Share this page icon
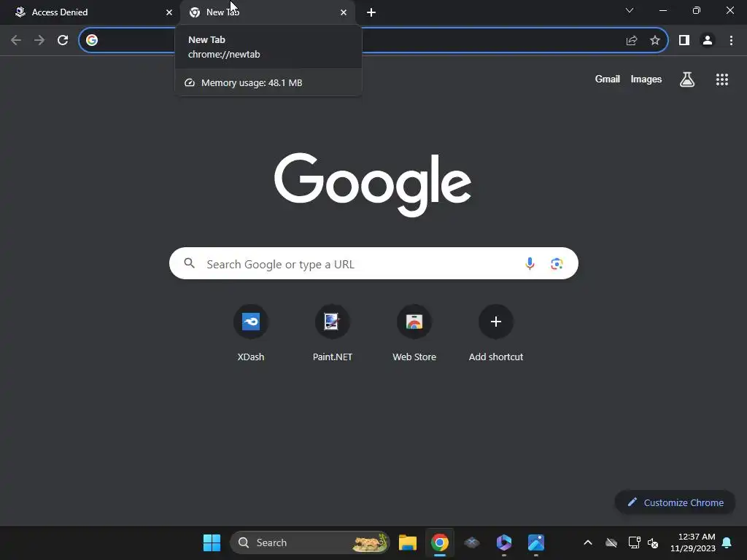747x560 pixels. [632, 40]
